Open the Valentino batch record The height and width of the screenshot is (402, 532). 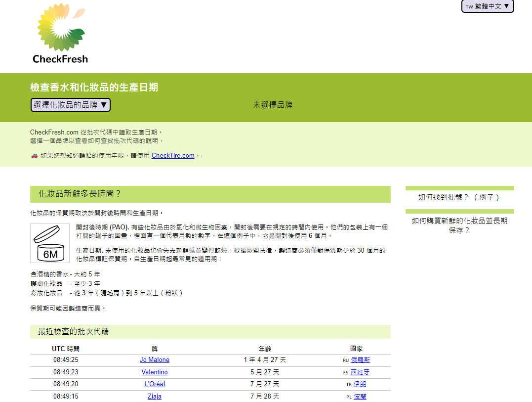[155, 372]
